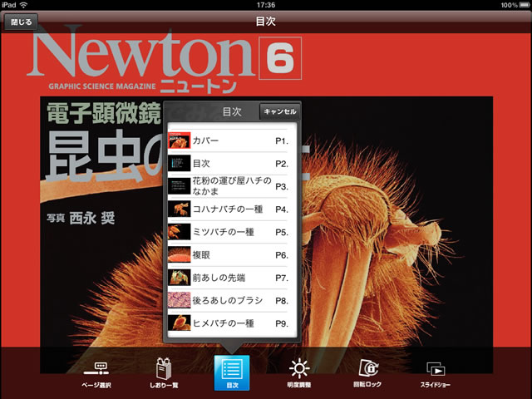532x399 pixels.
Task: Tap the battery indicator in status bar
Action: 525,5
